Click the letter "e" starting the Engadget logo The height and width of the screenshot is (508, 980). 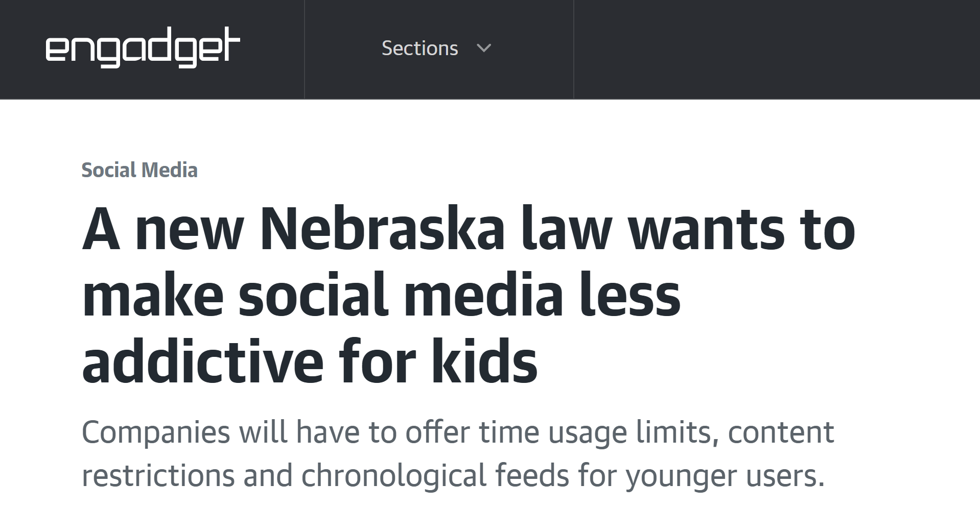pyautogui.click(x=55, y=50)
